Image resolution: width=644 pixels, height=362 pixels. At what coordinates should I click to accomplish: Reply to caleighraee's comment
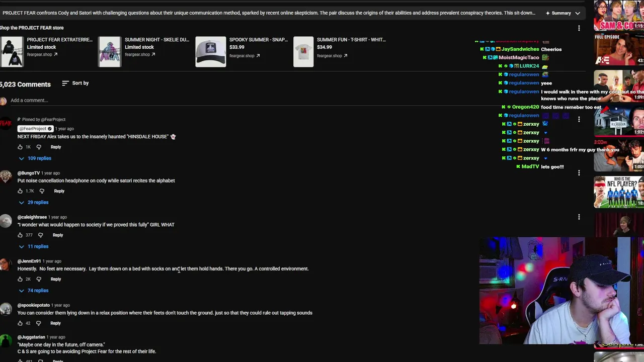(58, 235)
